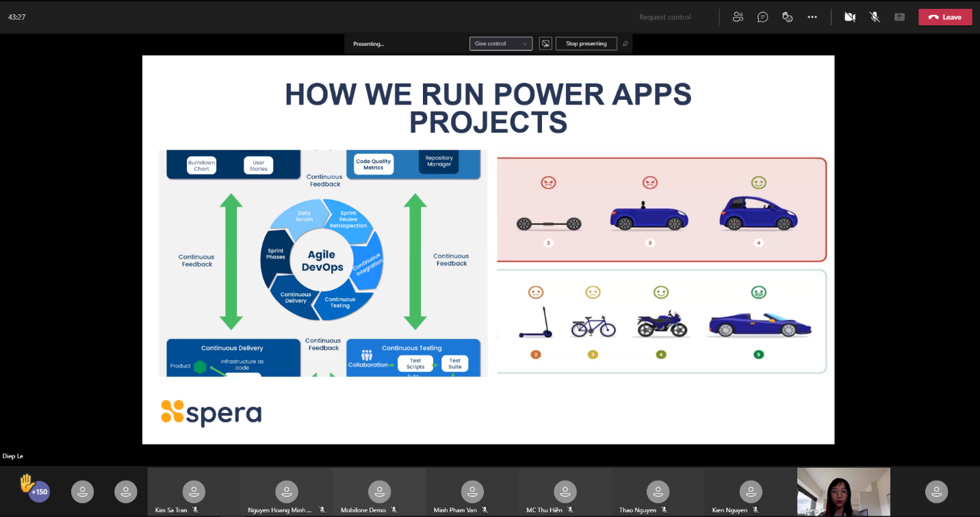This screenshot has height=517, width=980.
Task: Open the meeting chat conversation icon
Action: point(762,17)
